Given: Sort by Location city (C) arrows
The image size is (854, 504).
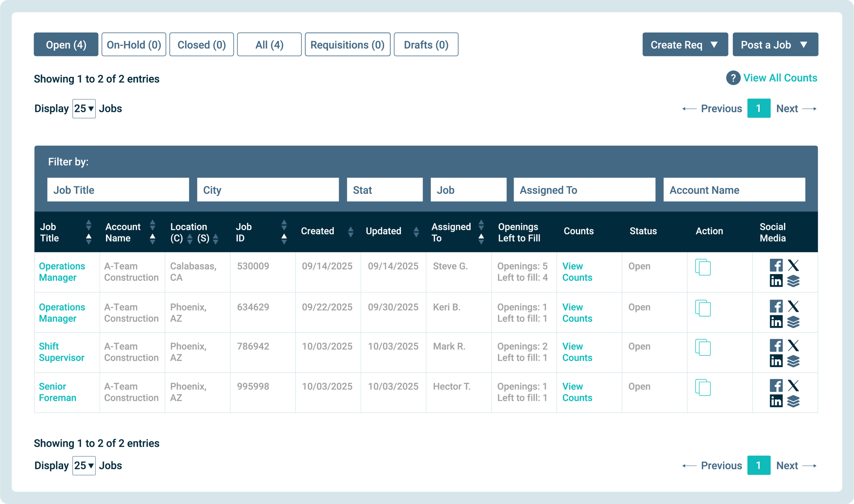Looking at the screenshot, I should click(x=190, y=239).
